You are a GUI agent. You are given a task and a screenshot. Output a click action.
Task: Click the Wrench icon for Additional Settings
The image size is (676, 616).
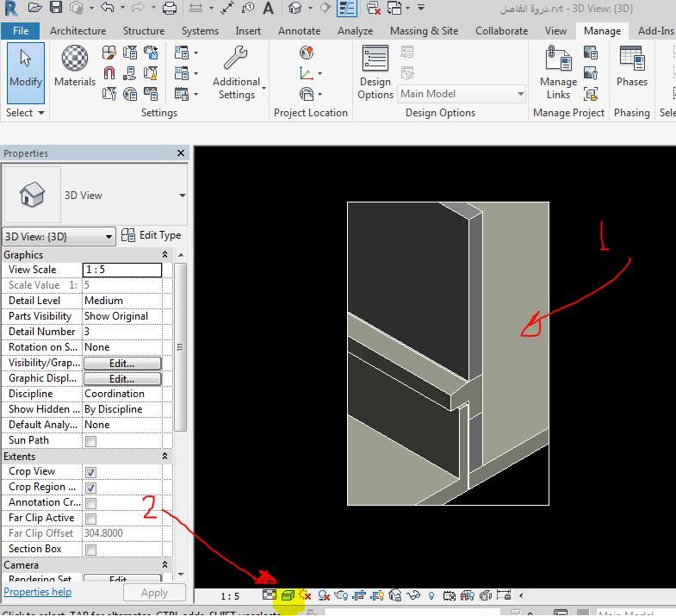pyautogui.click(x=235, y=58)
